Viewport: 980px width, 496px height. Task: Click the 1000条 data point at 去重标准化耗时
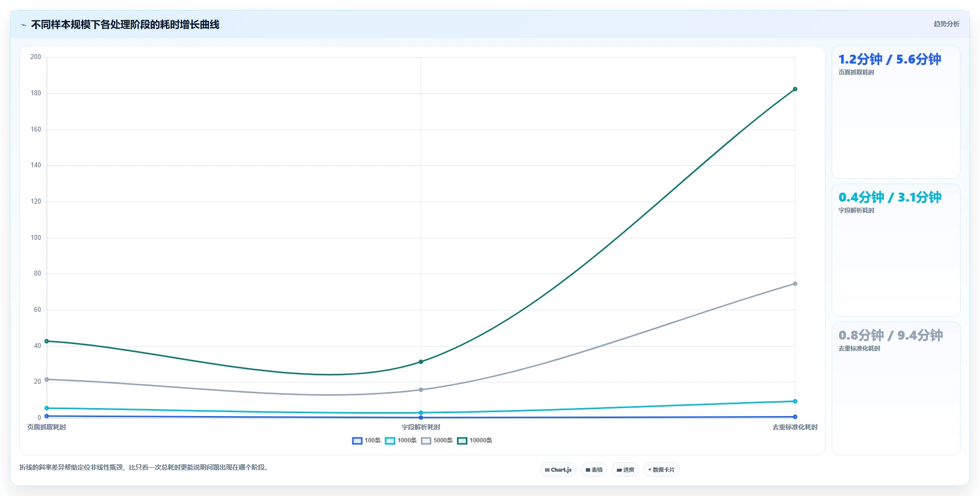pos(795,401)
